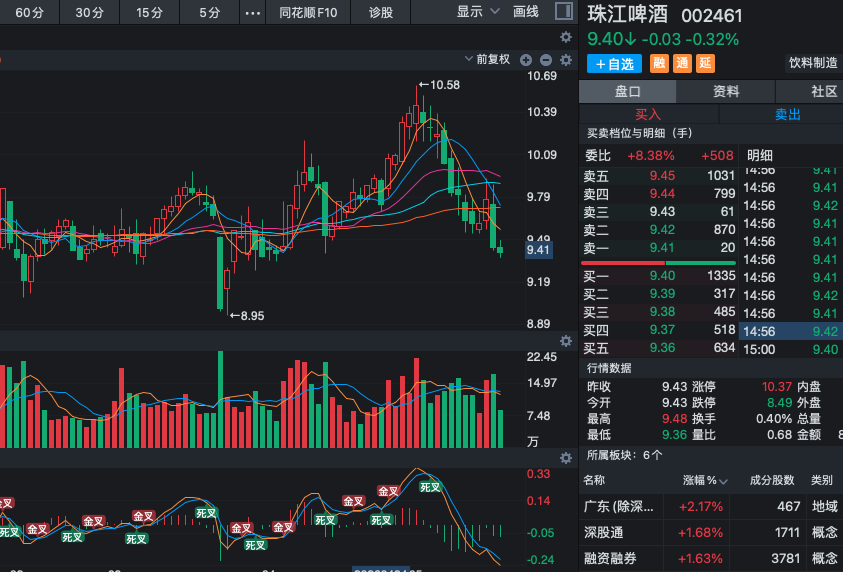Select the 15:00 trade detail row
843x572 pixels.
(x=791, y=349)
